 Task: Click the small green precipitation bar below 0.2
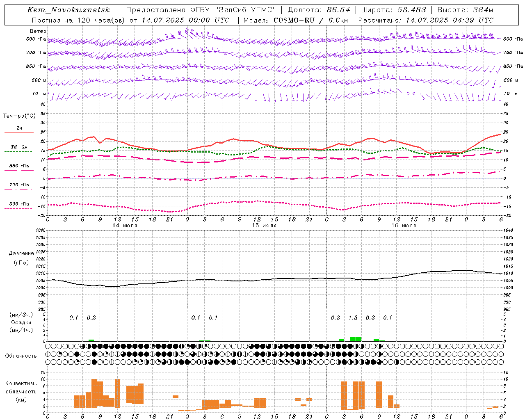click(x=91, y=340)
